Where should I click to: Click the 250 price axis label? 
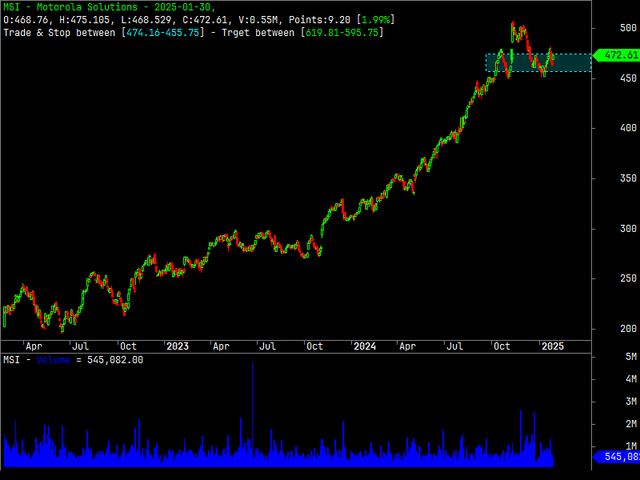point(628,278)
